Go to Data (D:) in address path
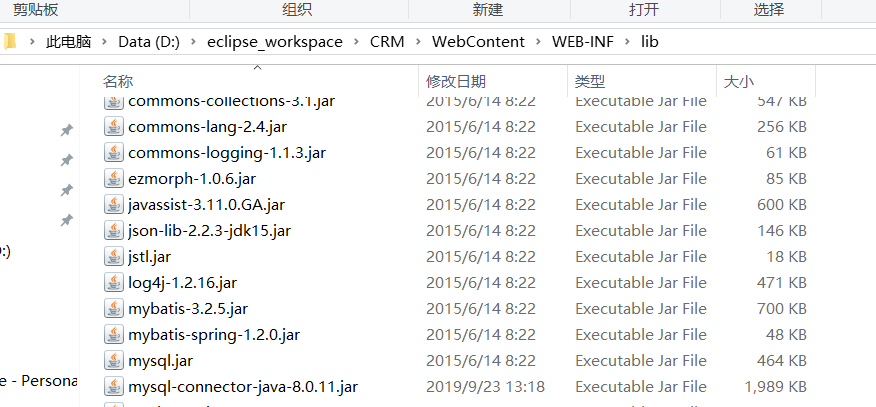The width and height of the screenshot is (876, 407). [x=148, y=42]
